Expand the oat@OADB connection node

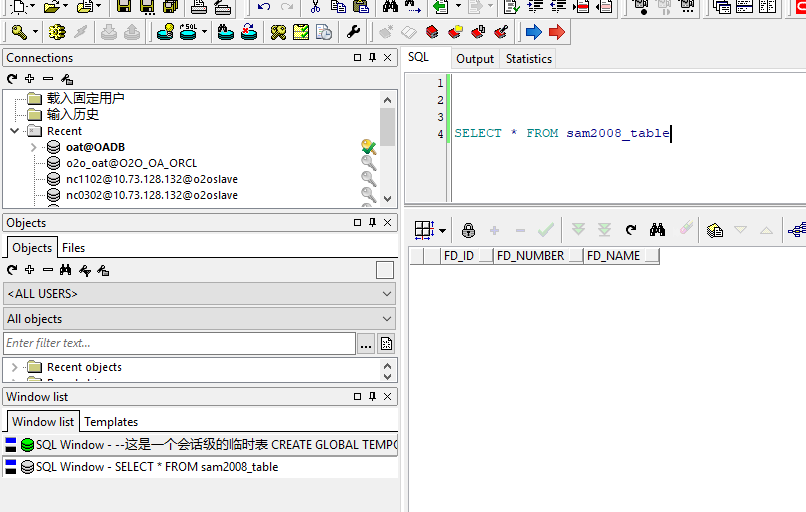[x=33, y=147]
